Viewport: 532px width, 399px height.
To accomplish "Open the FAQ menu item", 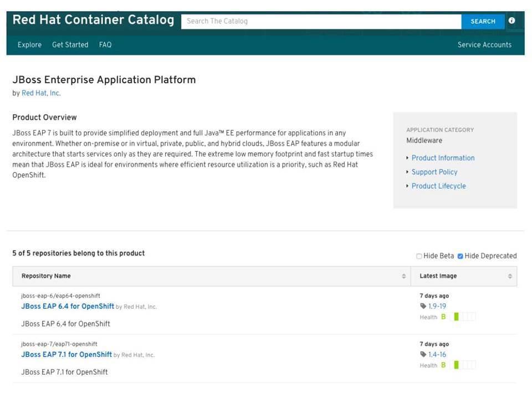I will (105, 45).
